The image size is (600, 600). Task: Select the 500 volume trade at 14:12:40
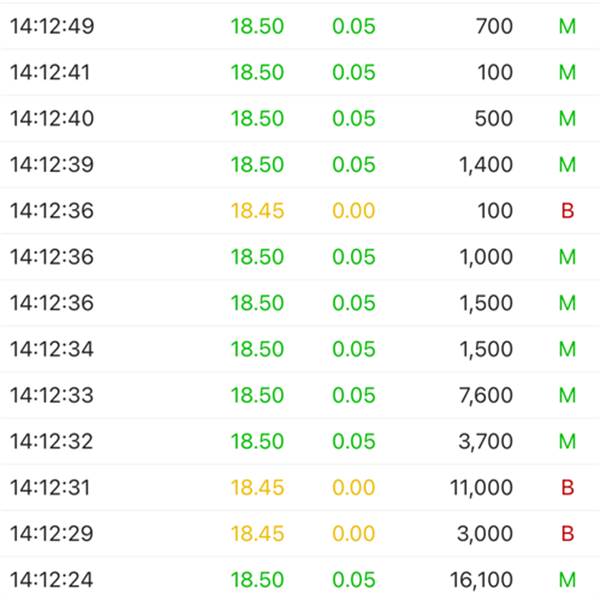click(300, 118)
